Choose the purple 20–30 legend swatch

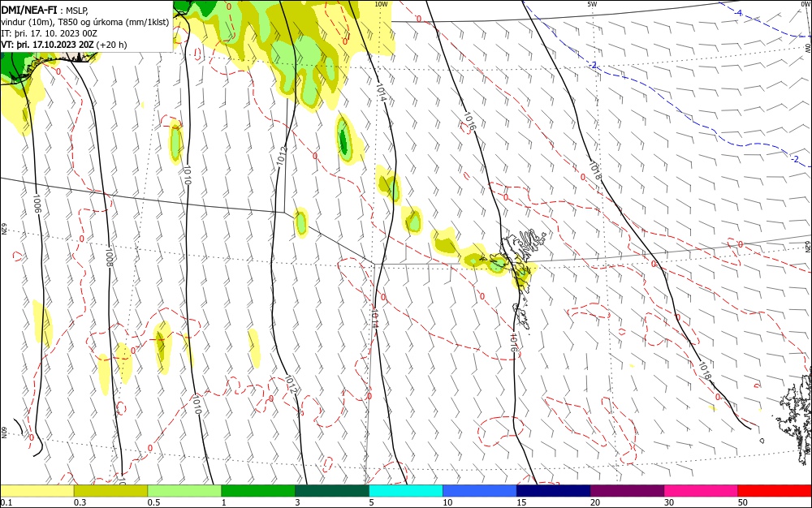[x=627, y=491]
